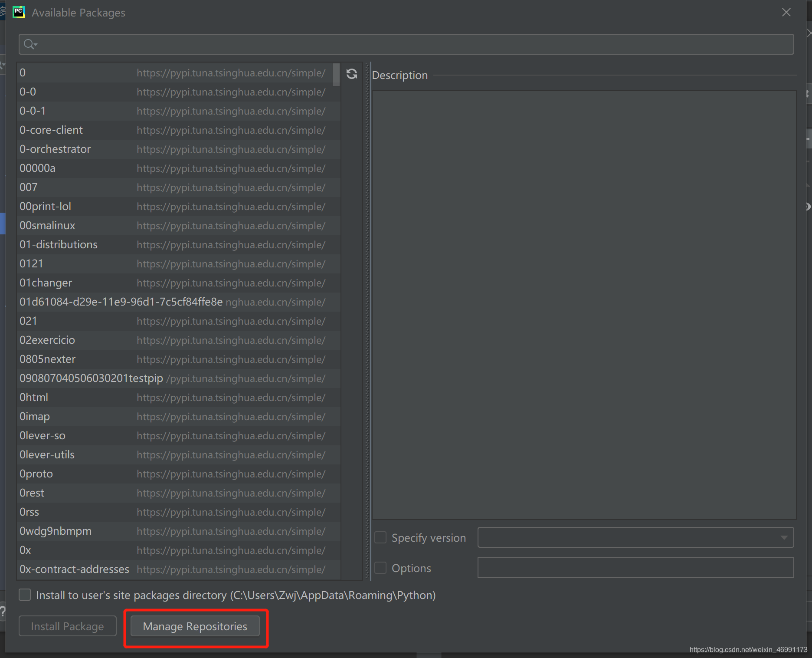
Task: Select the '0wdg9nbmpm' package
Action: 179,531
